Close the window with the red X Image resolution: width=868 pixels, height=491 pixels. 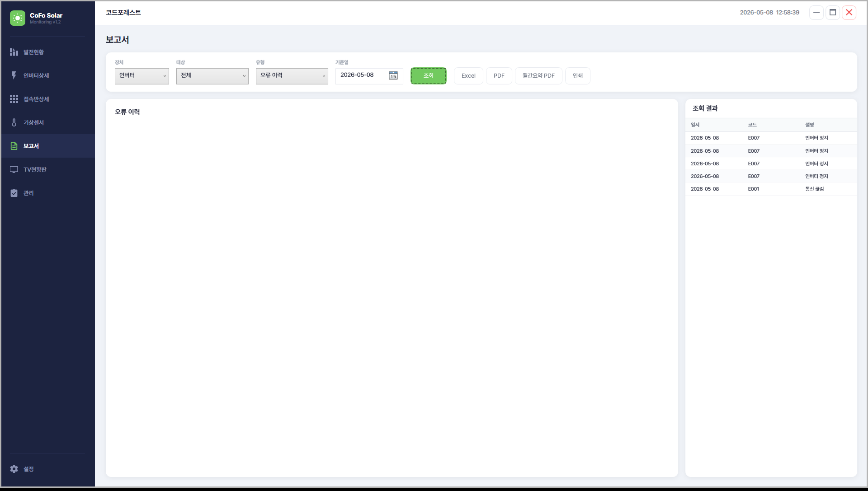[849, 13]
